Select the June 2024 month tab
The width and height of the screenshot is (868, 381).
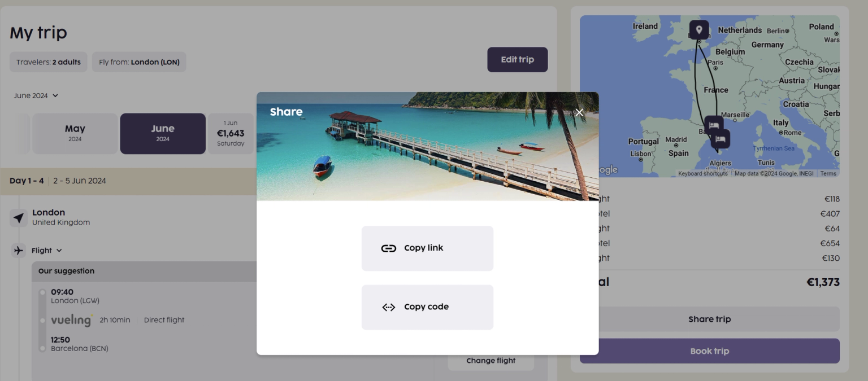(163, 133)
